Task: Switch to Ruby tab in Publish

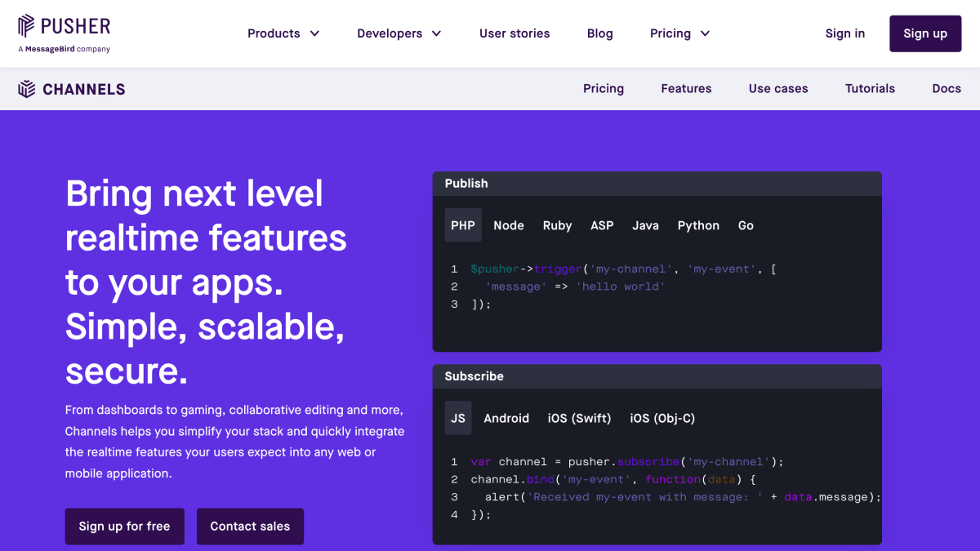Action: [557, 225]
